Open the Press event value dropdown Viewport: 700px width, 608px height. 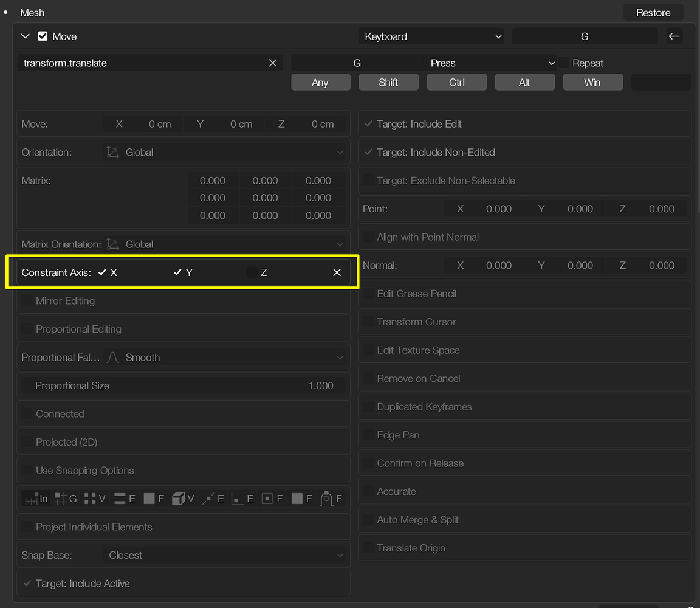click(490, 63)
